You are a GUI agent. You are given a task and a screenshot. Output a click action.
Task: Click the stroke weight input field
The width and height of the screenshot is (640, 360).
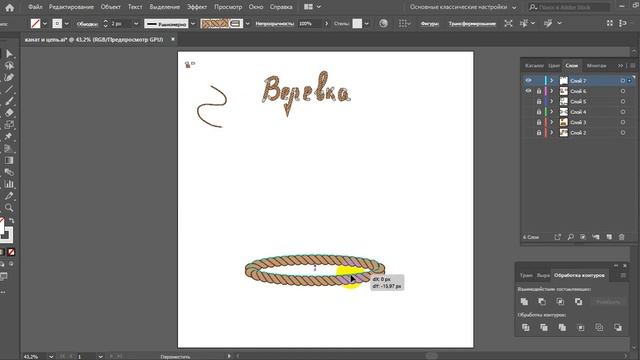click(121, 24)
